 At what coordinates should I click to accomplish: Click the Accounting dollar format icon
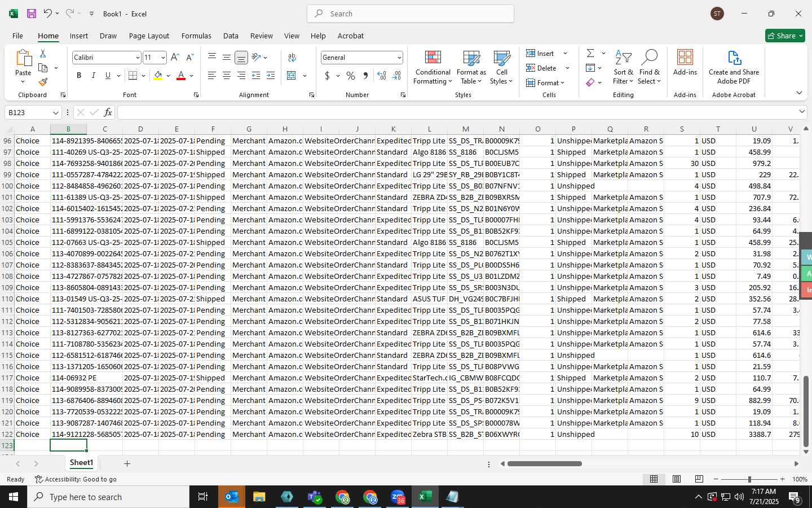point(327,76)
